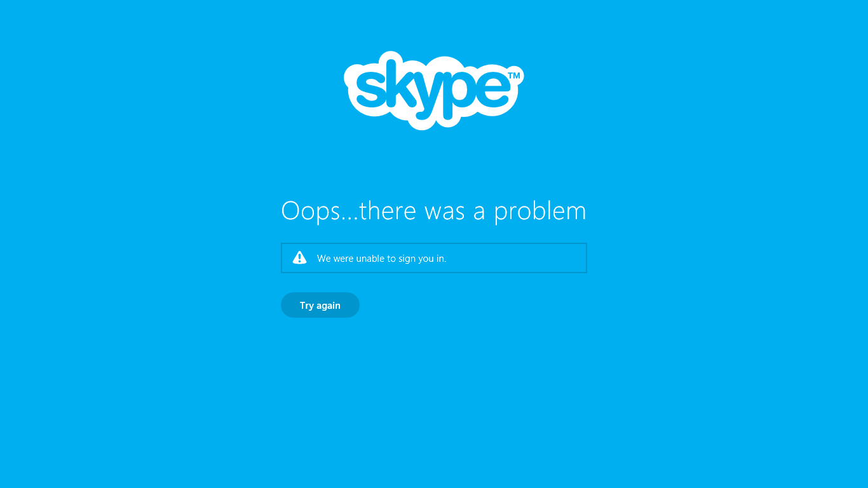
Task: Click the Skype cloud logo
Action: pyautogui.click(x=434, y=90)
